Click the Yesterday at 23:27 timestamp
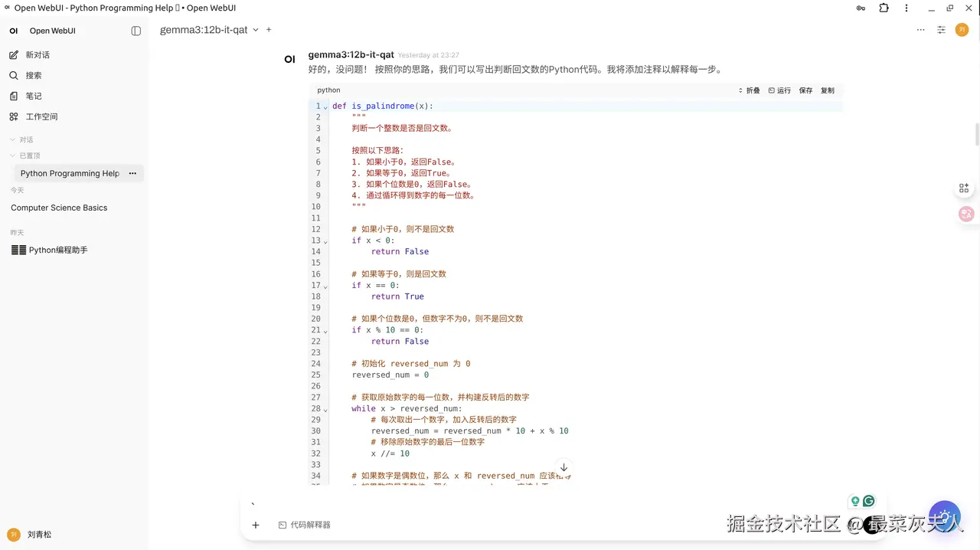Screen dimensions: 980x550 (x=429, y=55)
